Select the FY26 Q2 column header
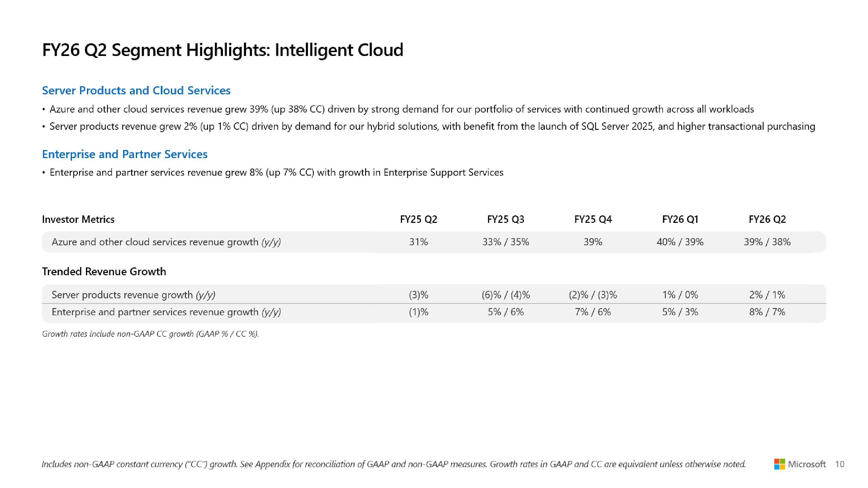868x488 pixels. tap(767, 219)
